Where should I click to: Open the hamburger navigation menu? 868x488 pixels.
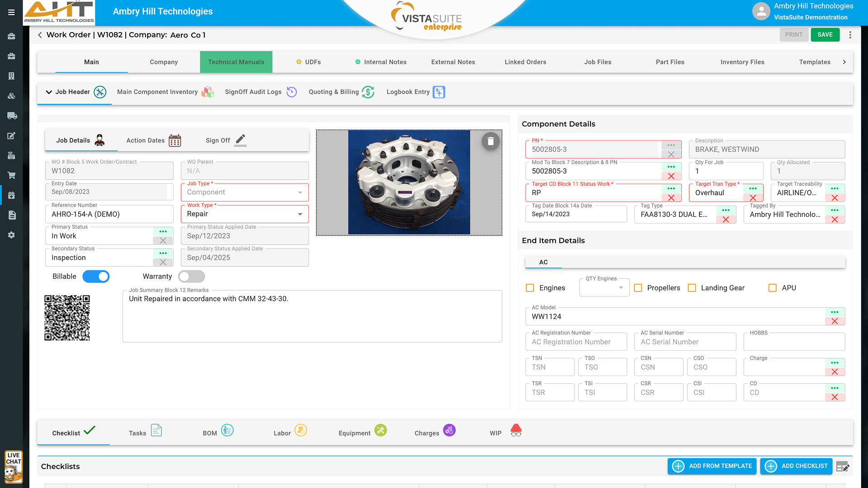click(x=11, y=12)
